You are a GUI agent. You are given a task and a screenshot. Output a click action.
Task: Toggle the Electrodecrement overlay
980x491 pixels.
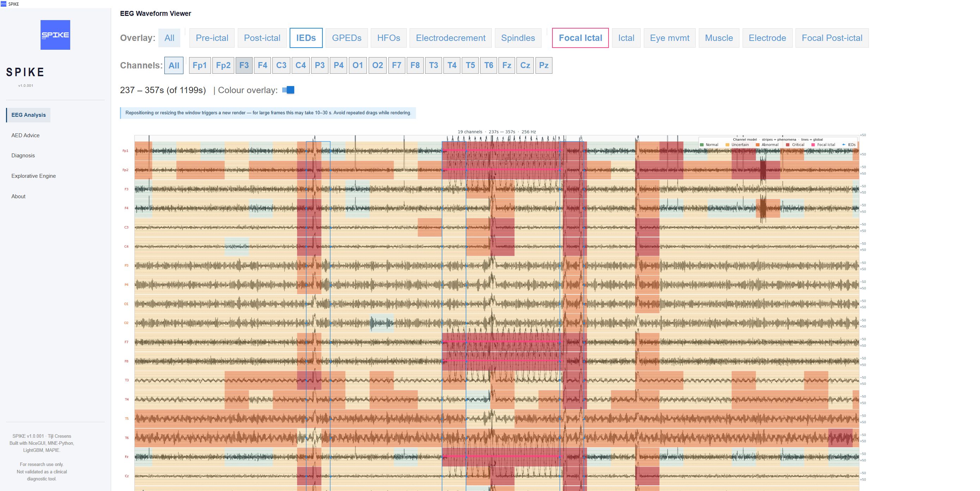[x=450, y=38]
